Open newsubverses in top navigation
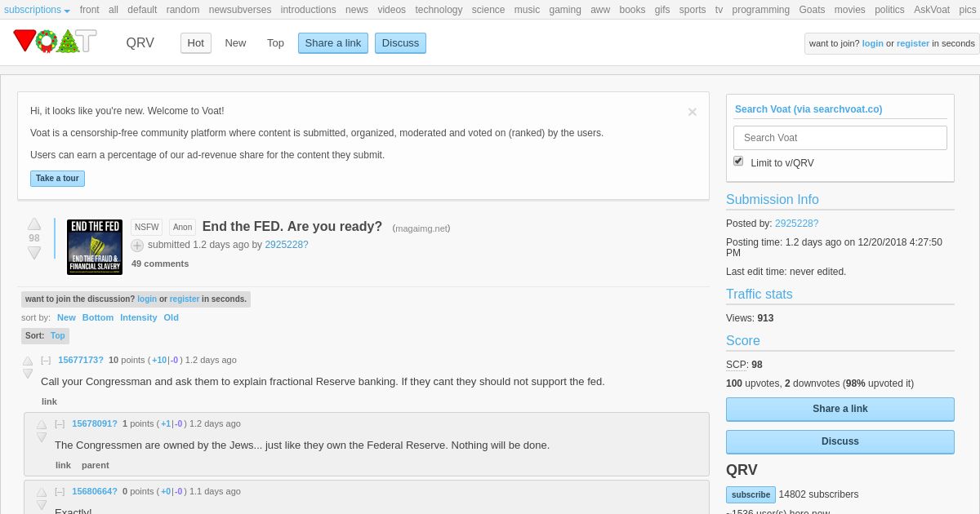Viewport: 980px width, 514px height. click(240, 10)
